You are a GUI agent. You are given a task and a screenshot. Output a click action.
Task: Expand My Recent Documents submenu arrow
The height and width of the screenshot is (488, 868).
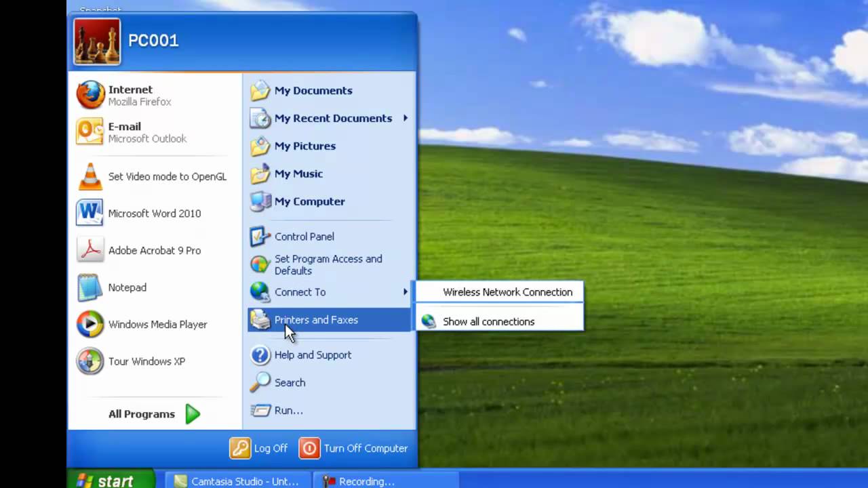coord(405,118)
